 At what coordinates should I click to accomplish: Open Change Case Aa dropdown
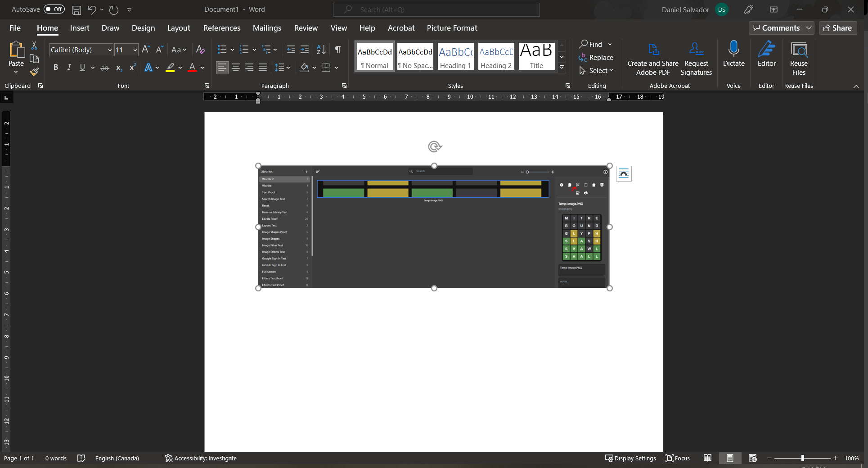[x=179, y=50]
